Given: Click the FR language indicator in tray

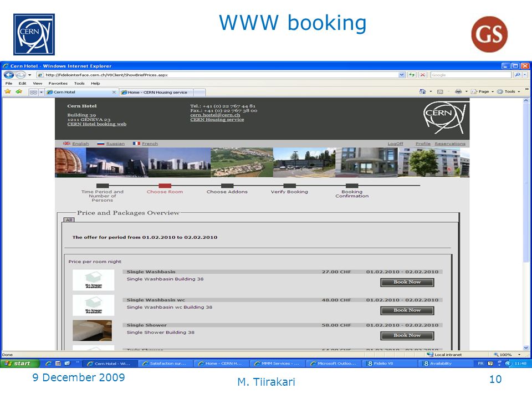Looking at the screenshot, I should tap(480, 364).
